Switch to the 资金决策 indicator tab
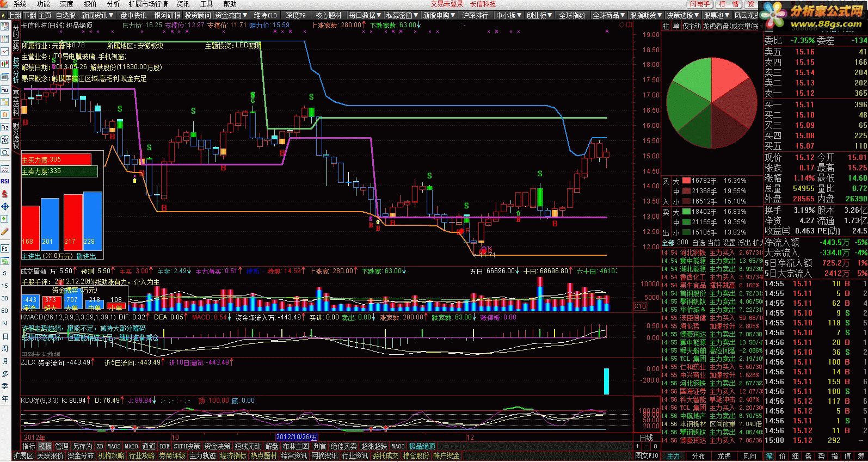The height and width of the screenshot is (462, 868). [218, 446]
